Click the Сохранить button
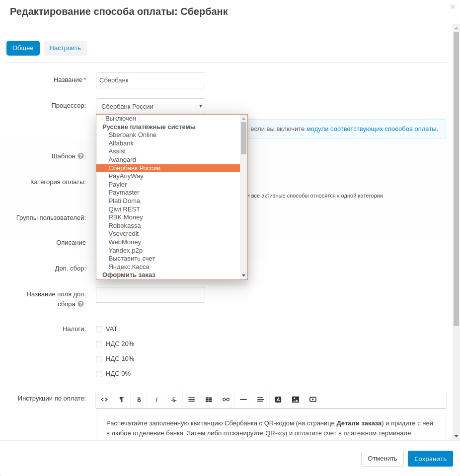460x476 pixels. [x=430, y=459]
